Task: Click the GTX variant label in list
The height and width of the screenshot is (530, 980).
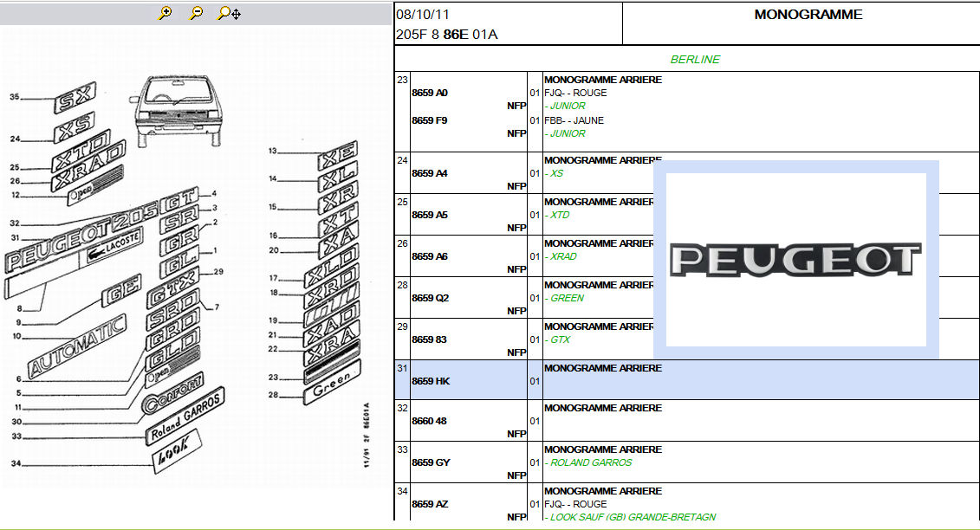Action: [x=560, y=339]
